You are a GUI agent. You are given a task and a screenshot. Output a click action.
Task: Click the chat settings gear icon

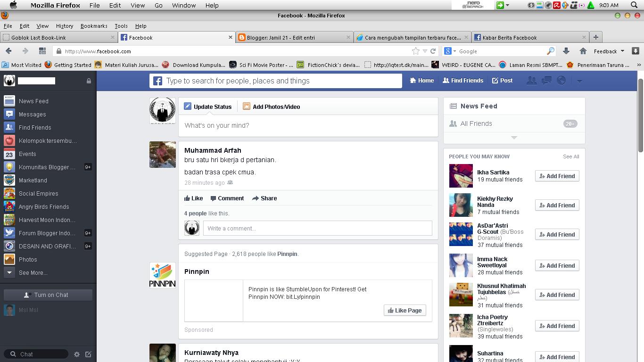point(77,354)
